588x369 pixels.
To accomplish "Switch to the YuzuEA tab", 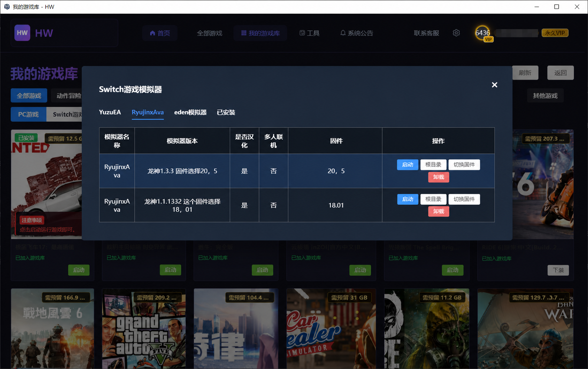I will point(110,112).
